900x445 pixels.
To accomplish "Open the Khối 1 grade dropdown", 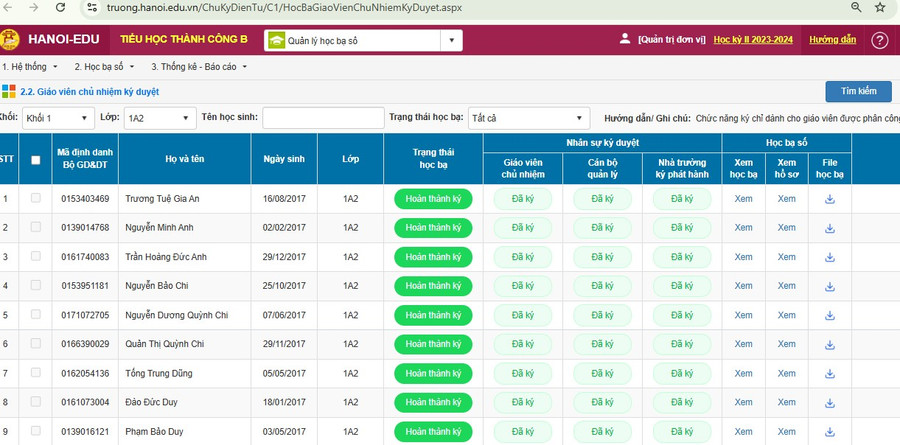I will tap(68, 118).
